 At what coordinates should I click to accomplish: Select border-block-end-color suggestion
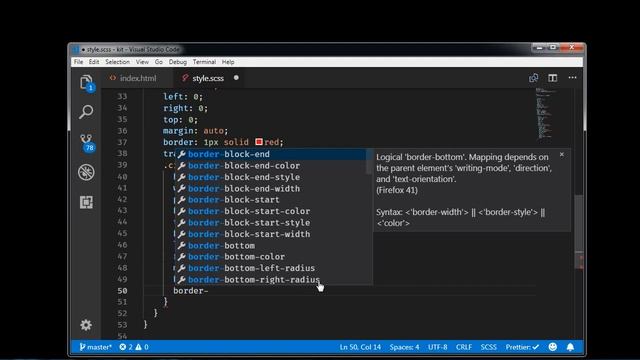click(x=271, y=166)
